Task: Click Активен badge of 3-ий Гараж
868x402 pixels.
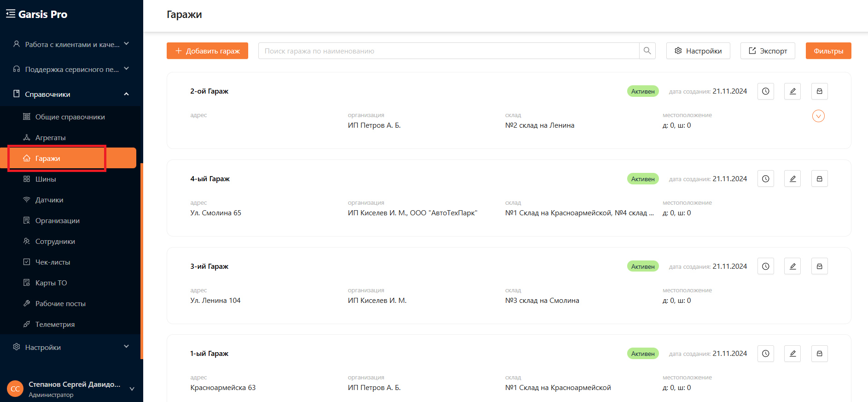Action: pyautogui.click(x=643, y=266)
